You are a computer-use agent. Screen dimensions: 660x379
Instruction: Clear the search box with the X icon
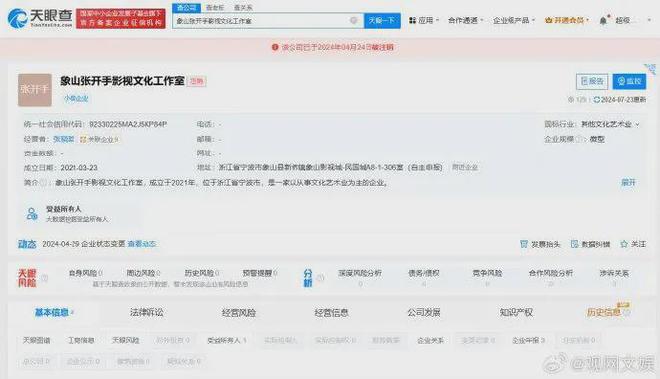click(354, 21)
